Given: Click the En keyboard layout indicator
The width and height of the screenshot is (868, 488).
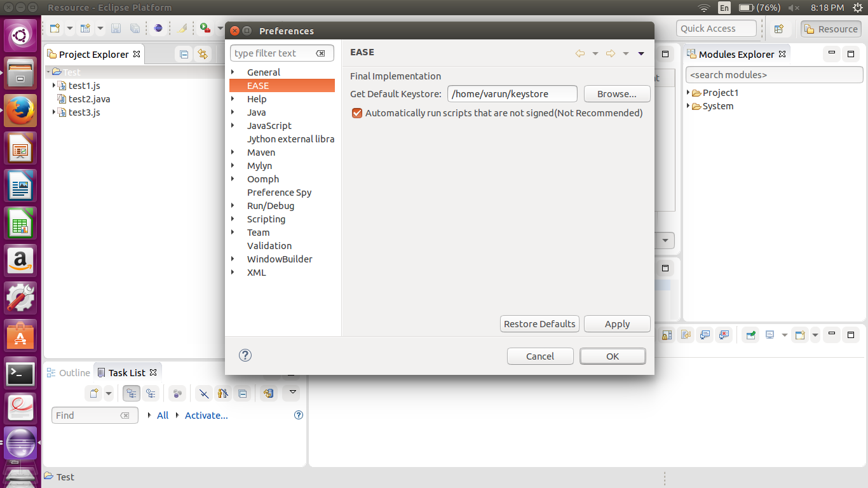Looking at the screenshot, I should tap(724, 8).
